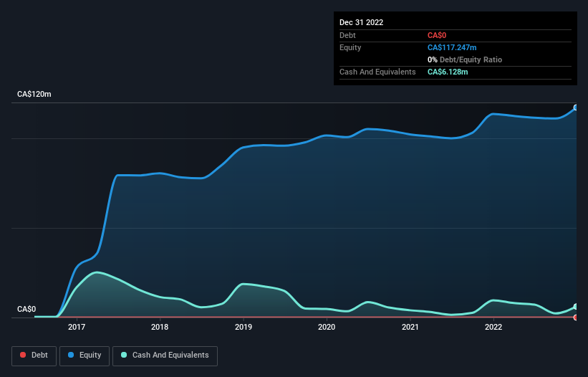Click the red Debt legend dot

[23, 355]
